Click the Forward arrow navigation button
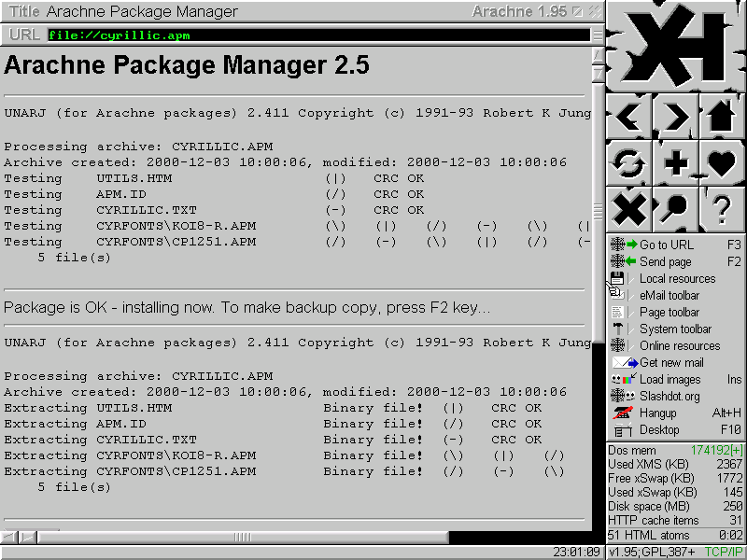Viewport: 747px width, 560px height. tap(675, 117)
